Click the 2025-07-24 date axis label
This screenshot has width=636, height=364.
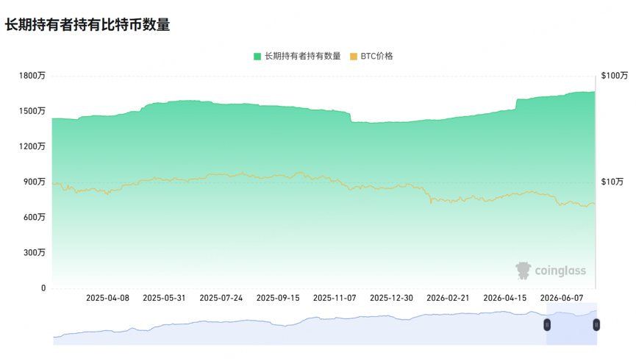tap(221, 298)
